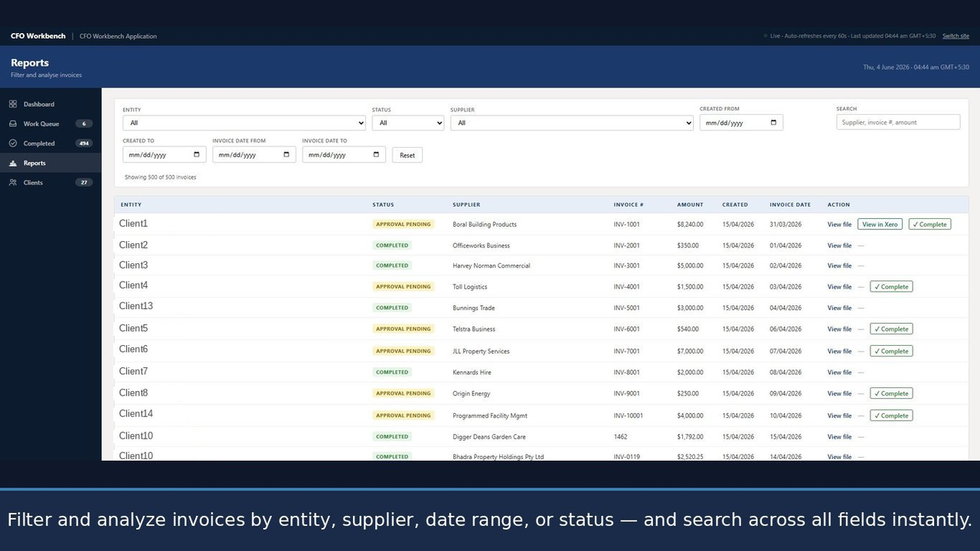This screenshot has height=551, width=980.
Task: Mark the Toll Logistics invoice as Complete
Action: point(891,287)
